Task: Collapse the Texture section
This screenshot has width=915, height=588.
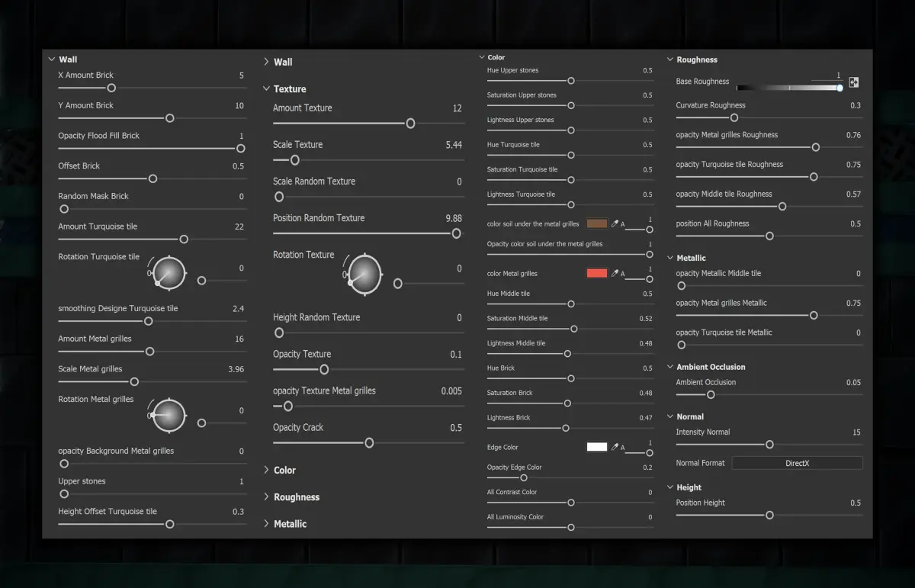Action: 266,88
